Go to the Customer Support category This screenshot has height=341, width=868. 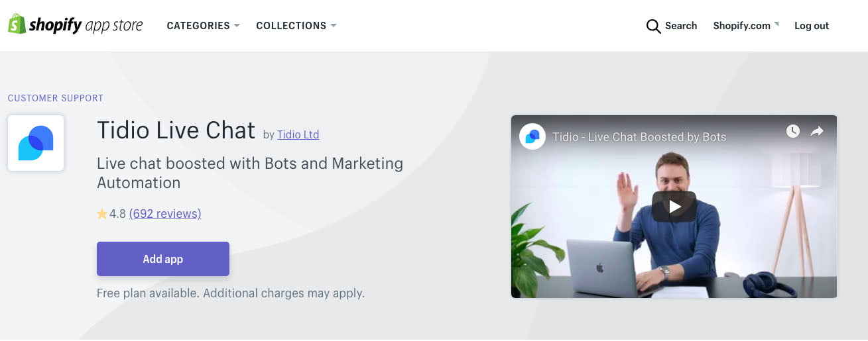(56, 98)
